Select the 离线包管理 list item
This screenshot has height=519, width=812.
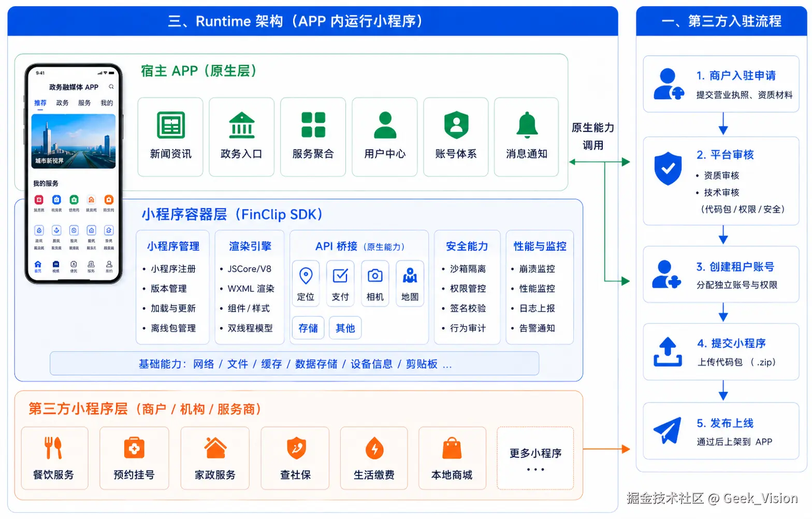point(173,328)
